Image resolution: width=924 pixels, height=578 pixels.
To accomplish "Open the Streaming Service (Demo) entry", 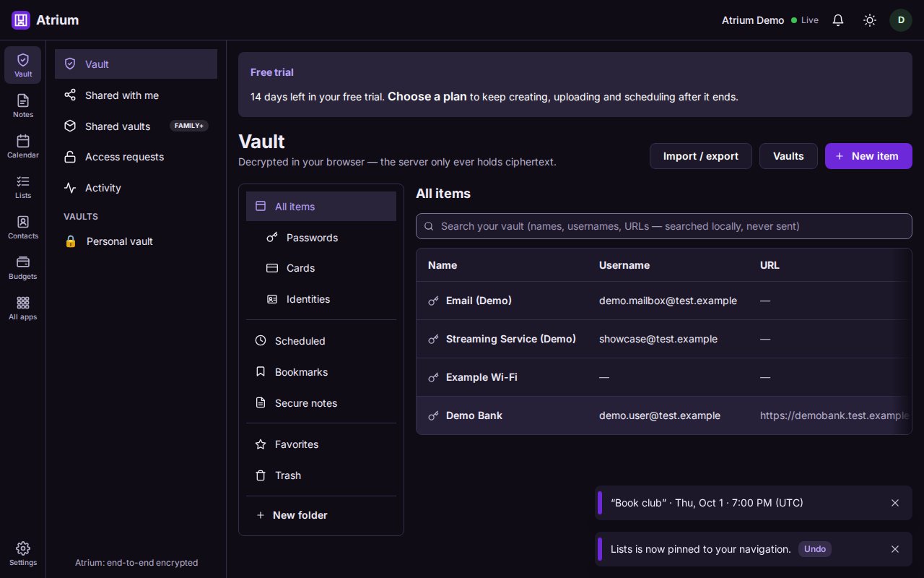I will coord(664,339).
